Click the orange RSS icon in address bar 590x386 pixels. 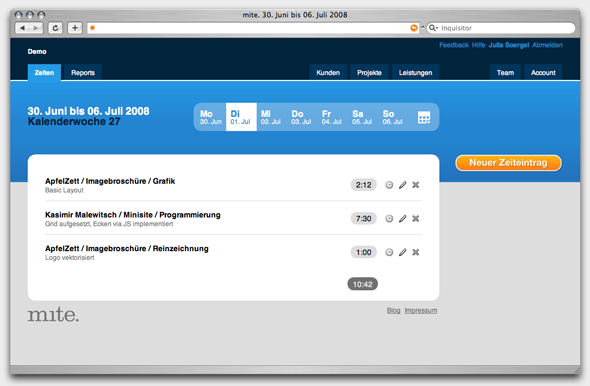[x=414, y=28]
